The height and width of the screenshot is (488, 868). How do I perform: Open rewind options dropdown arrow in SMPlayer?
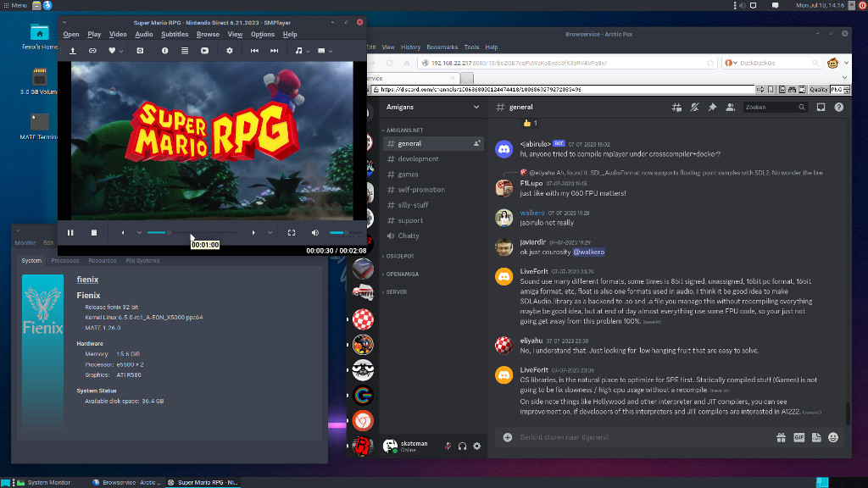tap(140, 233)
